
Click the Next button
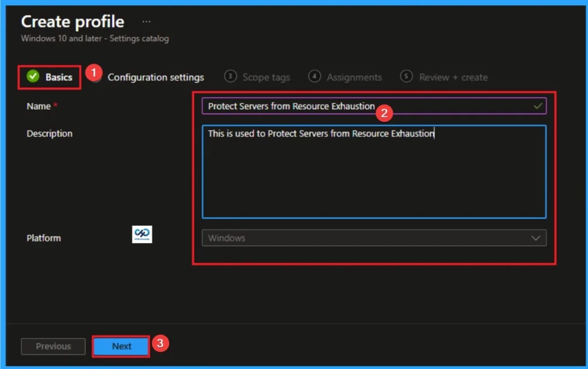pos(121,347)
